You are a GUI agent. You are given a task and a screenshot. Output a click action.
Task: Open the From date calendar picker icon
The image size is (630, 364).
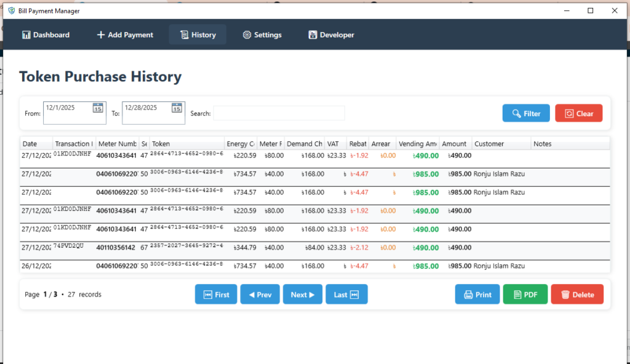(x=98, y=108)
